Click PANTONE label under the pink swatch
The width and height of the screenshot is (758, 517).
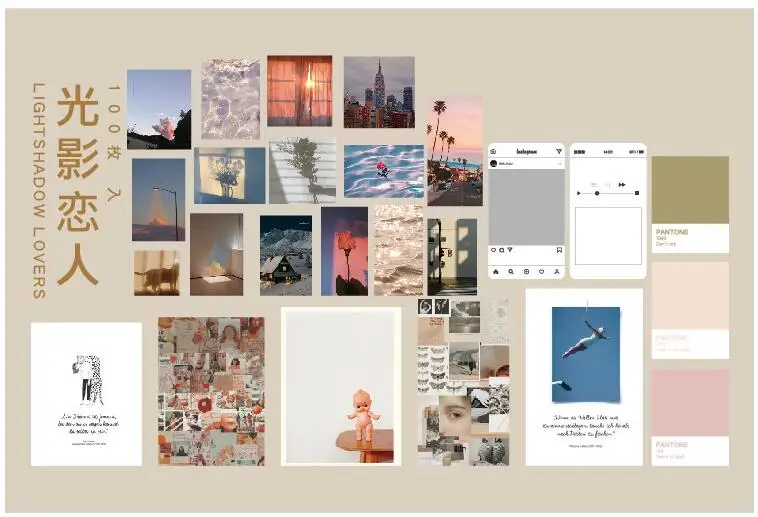(672, 444)
